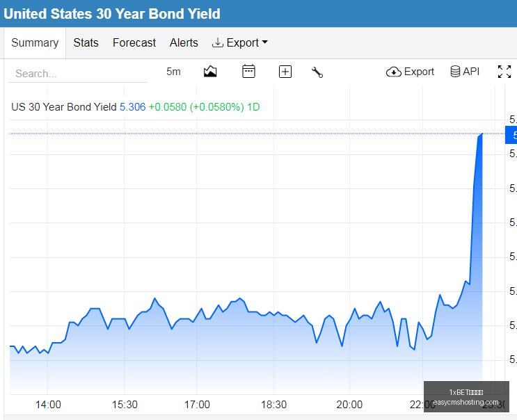Screen dimensions: 517x420
Task: Expand the Export dropdown menu
Action: (x=239, y=42)
